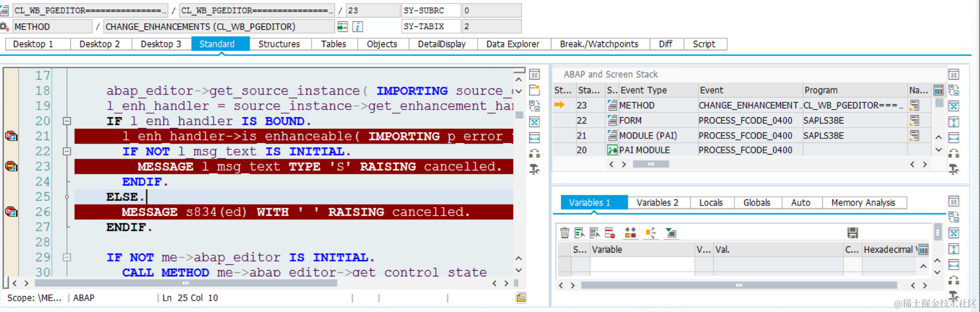980x312 pixels.
Task: Open services headset icon beside ABAP stack
Action: pyautogui.click(x=954, y=153)
